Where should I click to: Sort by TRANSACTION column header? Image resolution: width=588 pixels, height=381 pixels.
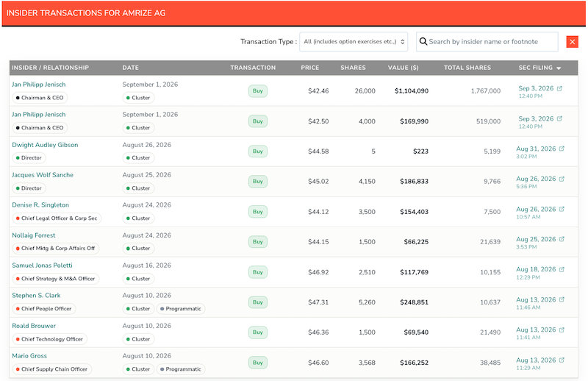coord(253,68)
